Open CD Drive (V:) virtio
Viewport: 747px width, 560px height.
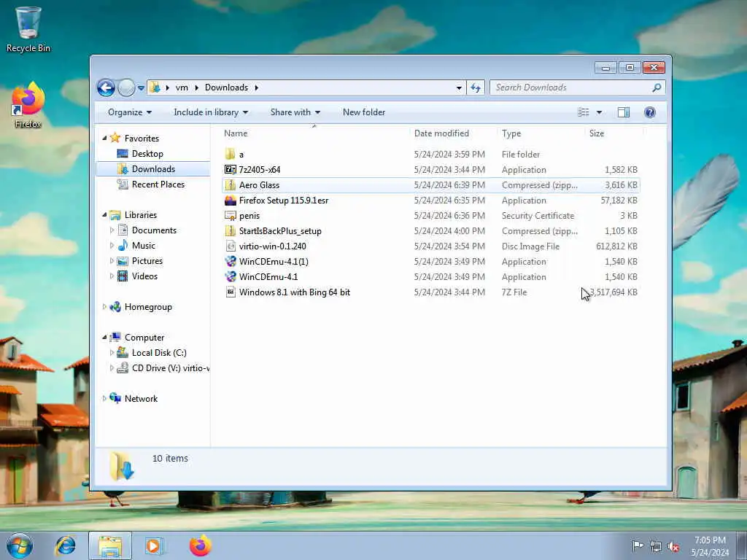tap(170, 368)
